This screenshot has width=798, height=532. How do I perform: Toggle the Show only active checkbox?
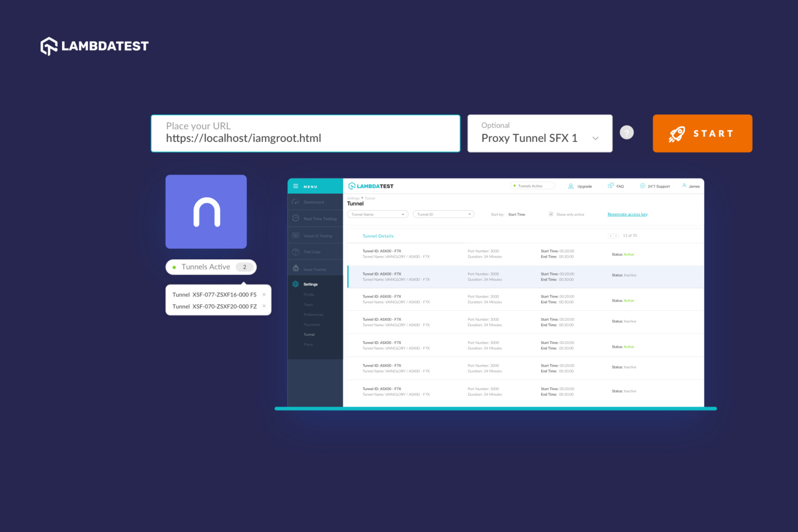coord(551,215)
